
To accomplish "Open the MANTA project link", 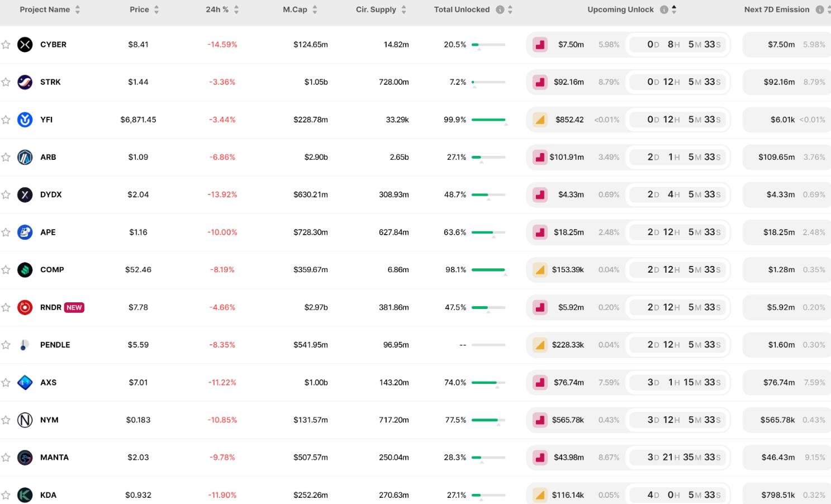I will pyautogui.click(x=54, y=458).
